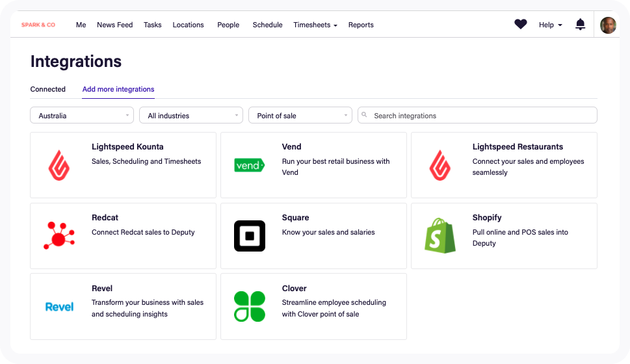This screenshot has width=630, height=364.
Task: Select the Add more integrations tab
Action: click(118, 89)
